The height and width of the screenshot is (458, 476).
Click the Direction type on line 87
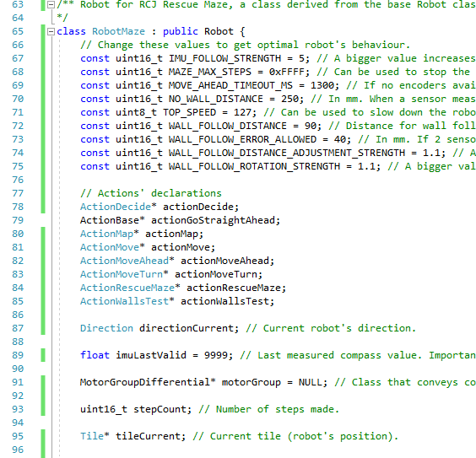[106, 328]
